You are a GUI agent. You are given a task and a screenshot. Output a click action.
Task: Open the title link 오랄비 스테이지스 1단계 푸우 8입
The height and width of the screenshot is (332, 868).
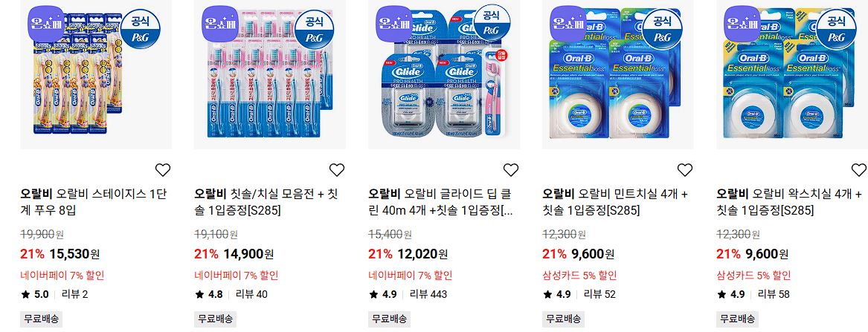[x=94, y=202]
